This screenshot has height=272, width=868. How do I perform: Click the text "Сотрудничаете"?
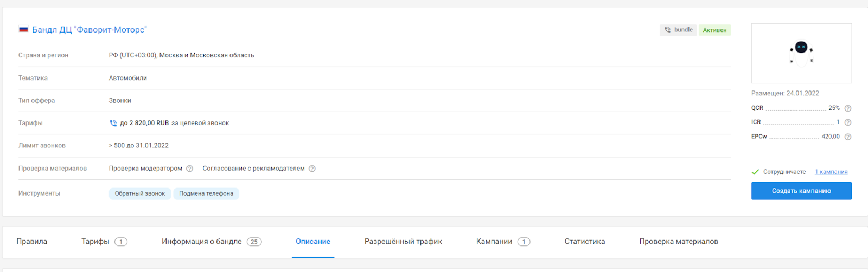(x=784, y=172)
